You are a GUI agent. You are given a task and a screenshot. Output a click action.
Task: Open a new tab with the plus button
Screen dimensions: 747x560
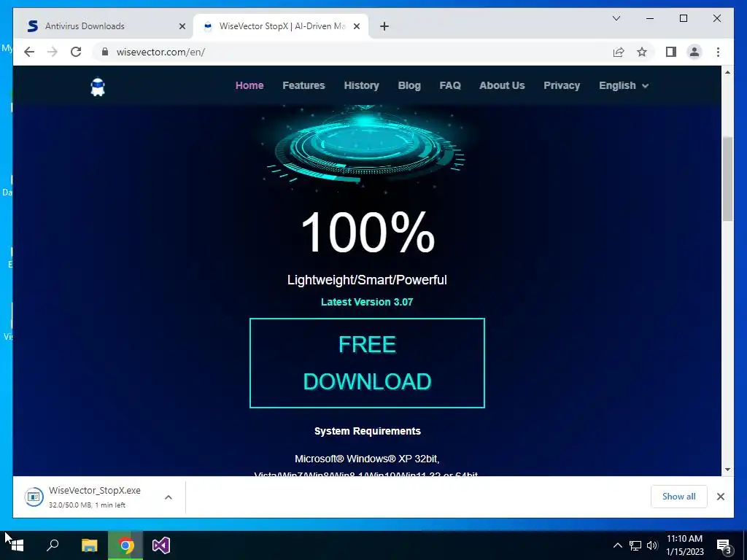[384, 26]
